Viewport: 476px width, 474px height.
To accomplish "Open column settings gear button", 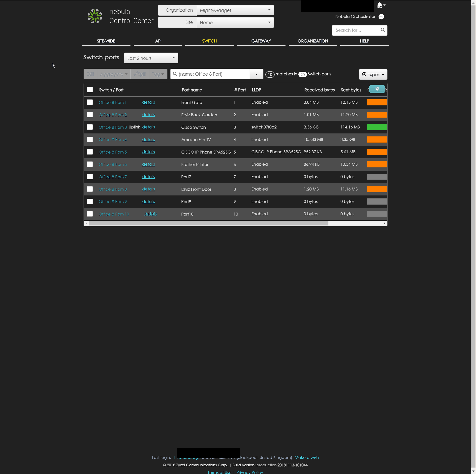I will (377, 89).
